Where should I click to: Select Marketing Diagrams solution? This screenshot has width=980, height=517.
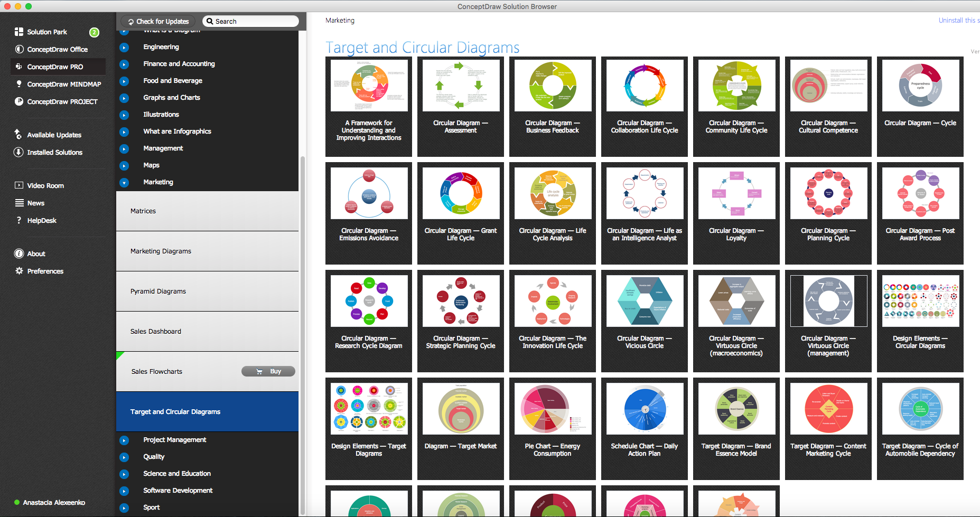click(x=207, y=251)
